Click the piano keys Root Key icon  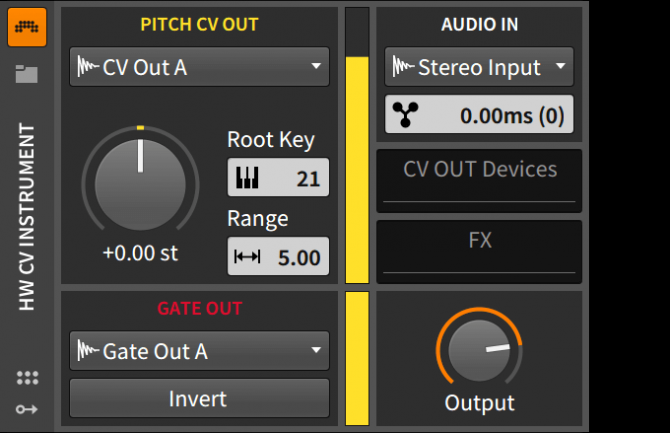247,179
